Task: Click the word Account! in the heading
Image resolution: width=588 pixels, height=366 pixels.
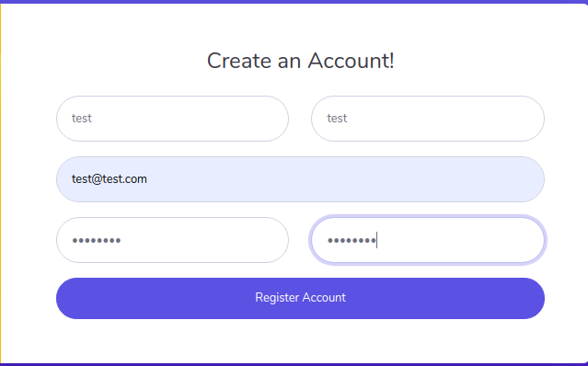Action: tap(351, 61)
